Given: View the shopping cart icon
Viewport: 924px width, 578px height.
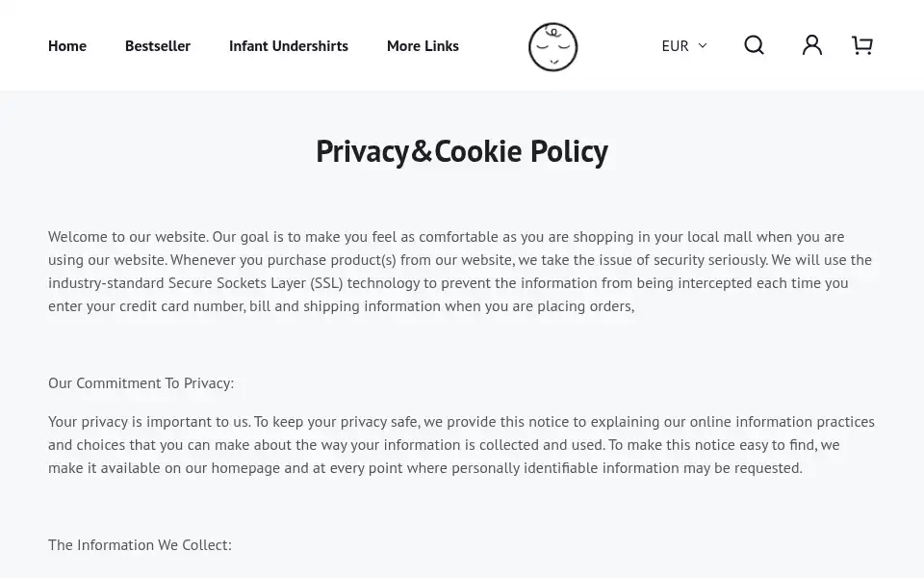Looking at the screenshot, I should tap(862, 45).
